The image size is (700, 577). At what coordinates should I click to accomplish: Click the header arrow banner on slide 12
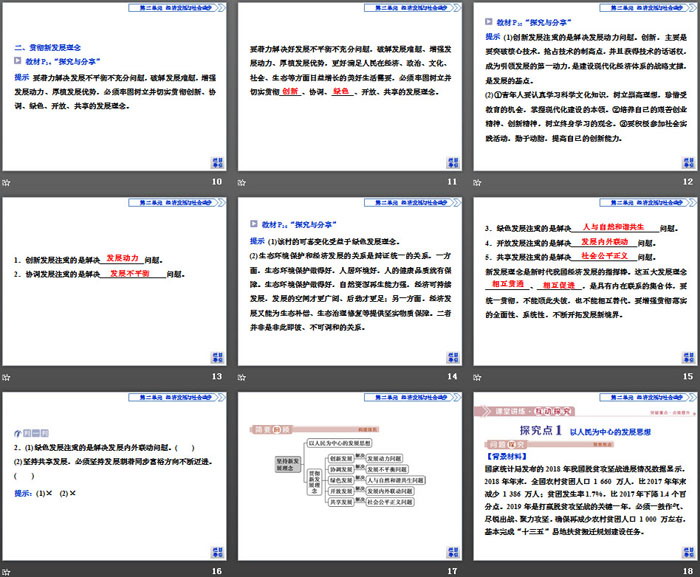(x=647, y=6)
